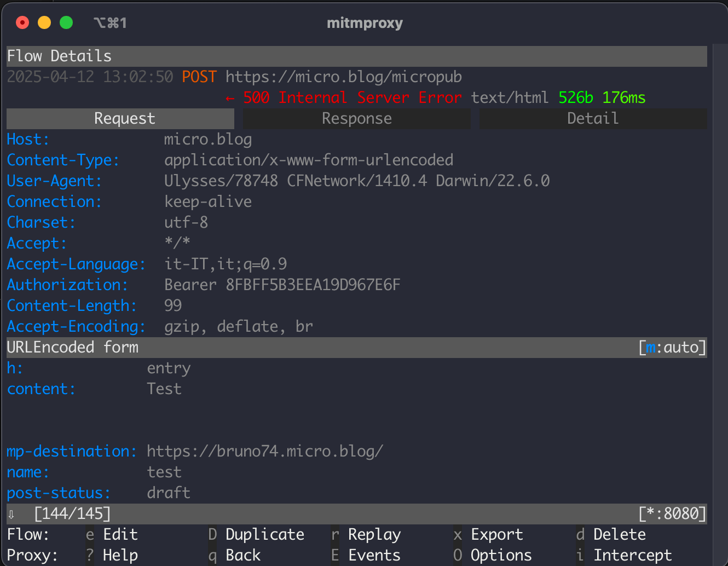Switch to the Response tab
728x566 pixels.
tap(356, 118)
